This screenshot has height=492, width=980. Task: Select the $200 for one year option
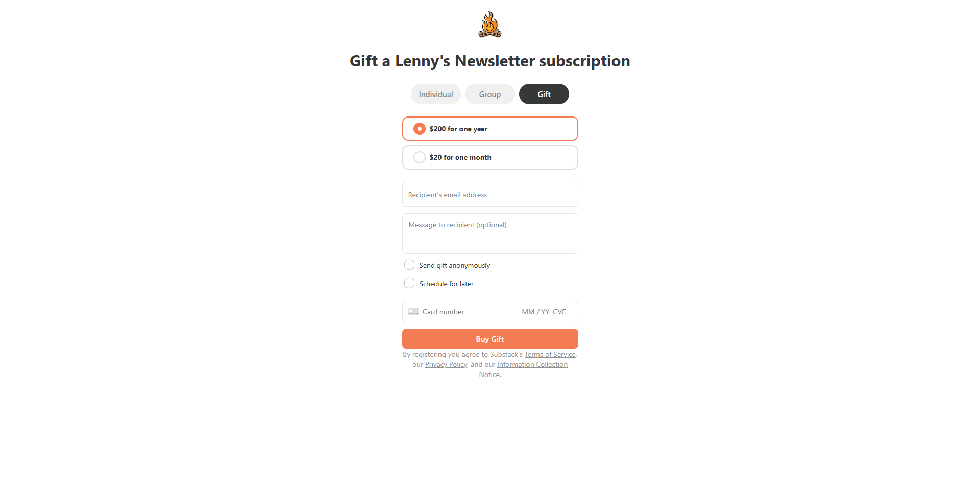490,129
